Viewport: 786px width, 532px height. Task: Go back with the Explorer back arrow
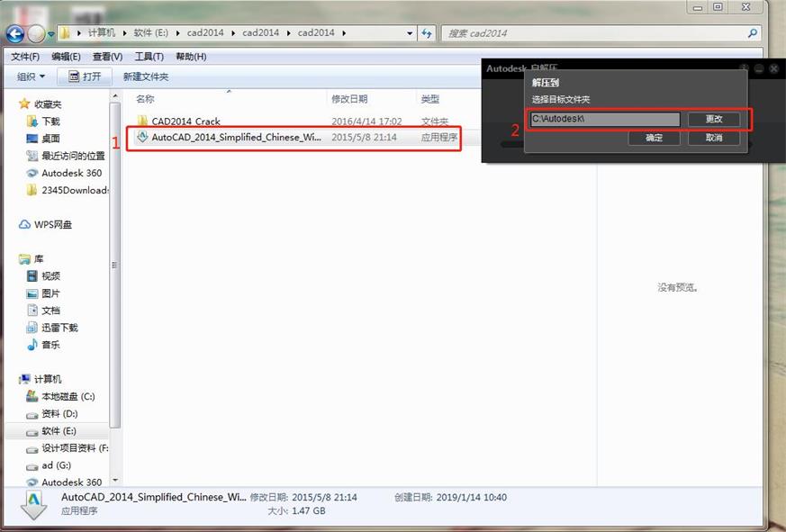tap(15, 34)
